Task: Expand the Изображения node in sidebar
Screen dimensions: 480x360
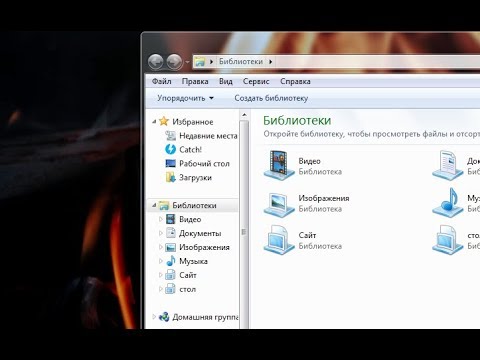Action: pyautogui.click(x=161, y=247)
